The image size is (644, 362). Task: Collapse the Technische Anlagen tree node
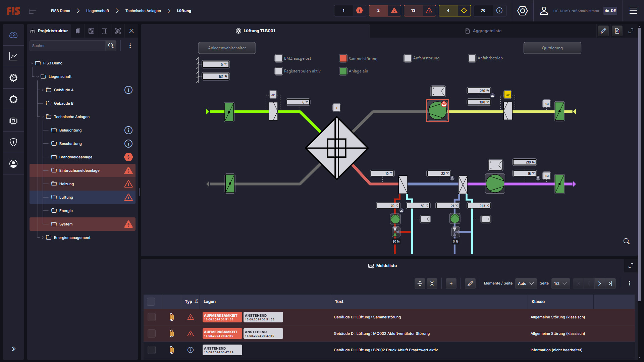[x=43, y=117]
